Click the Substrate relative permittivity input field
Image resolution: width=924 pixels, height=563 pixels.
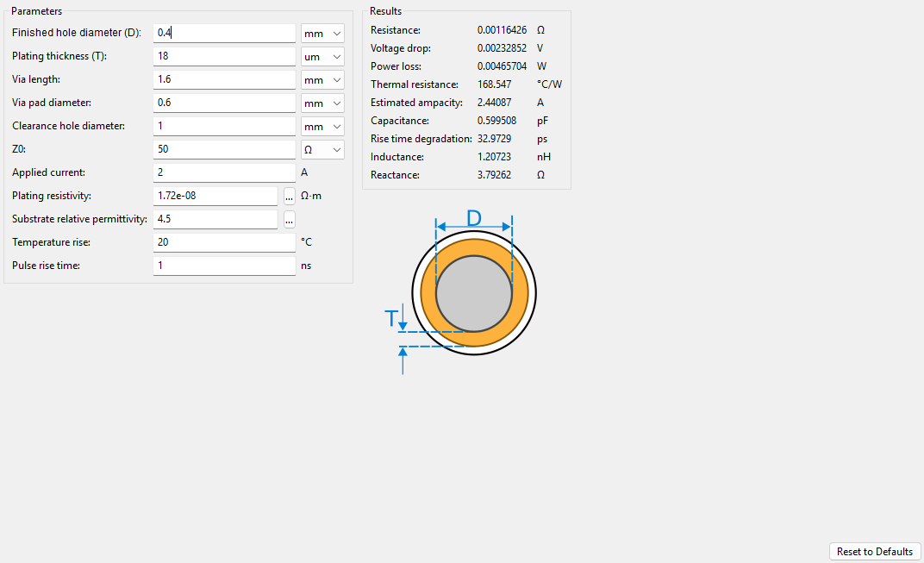point(215,219)
